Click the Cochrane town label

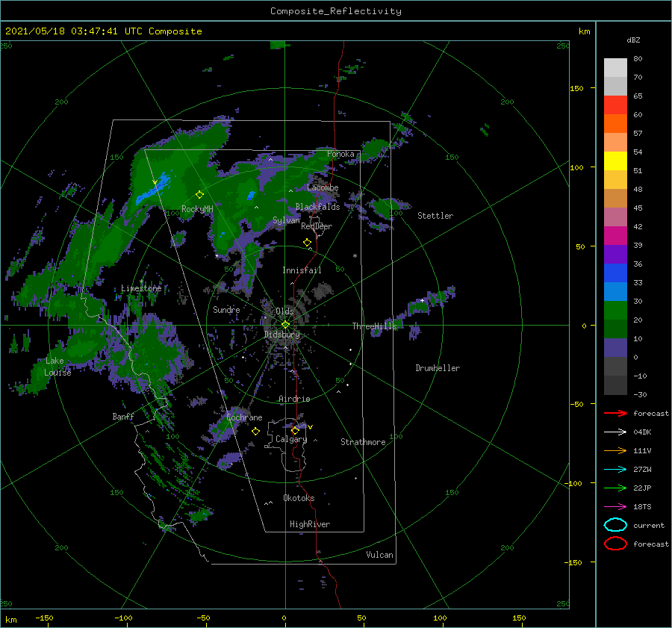244,417
